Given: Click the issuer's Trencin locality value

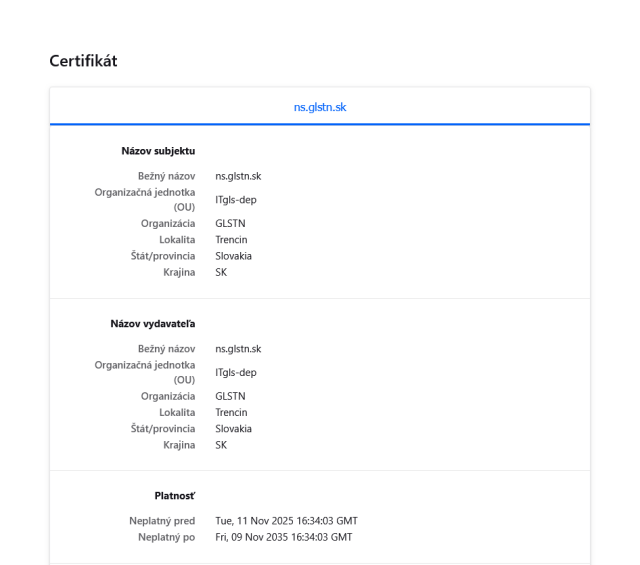Looking at the screenshot, I should (x=231, y=413).
